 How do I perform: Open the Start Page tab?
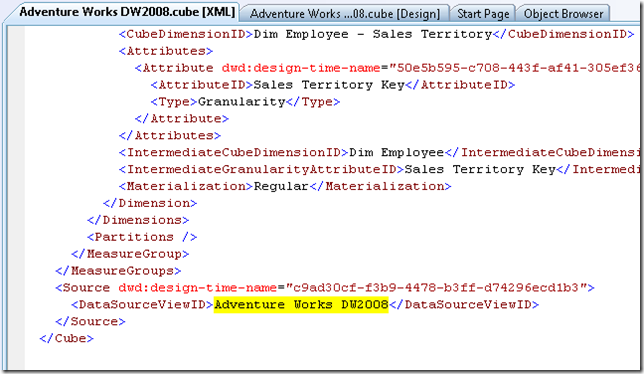(483, 14)
